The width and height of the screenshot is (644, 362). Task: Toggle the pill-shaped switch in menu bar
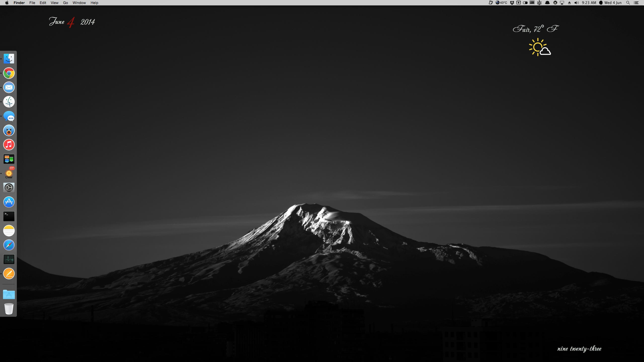[525, 3]
